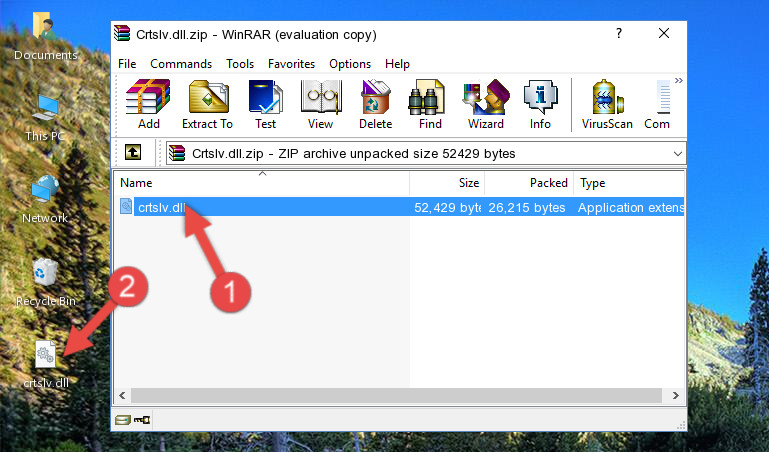769x452 pixels.
Task: Open the View file tool
Action: [321, 104]
